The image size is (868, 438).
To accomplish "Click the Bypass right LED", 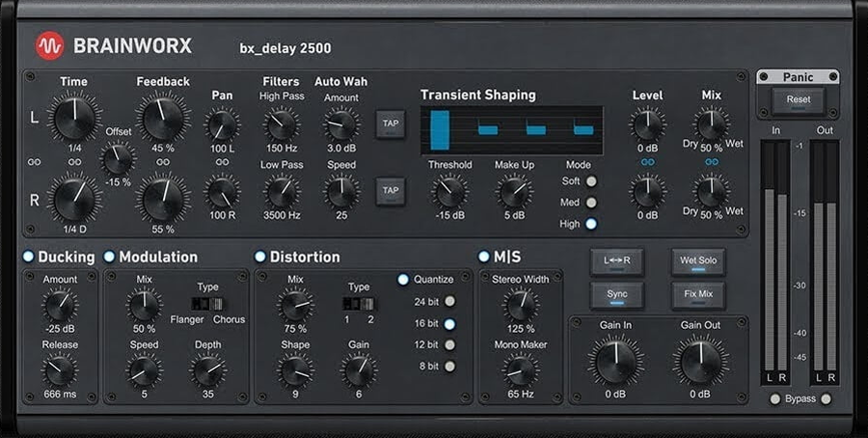I will 826,398.
